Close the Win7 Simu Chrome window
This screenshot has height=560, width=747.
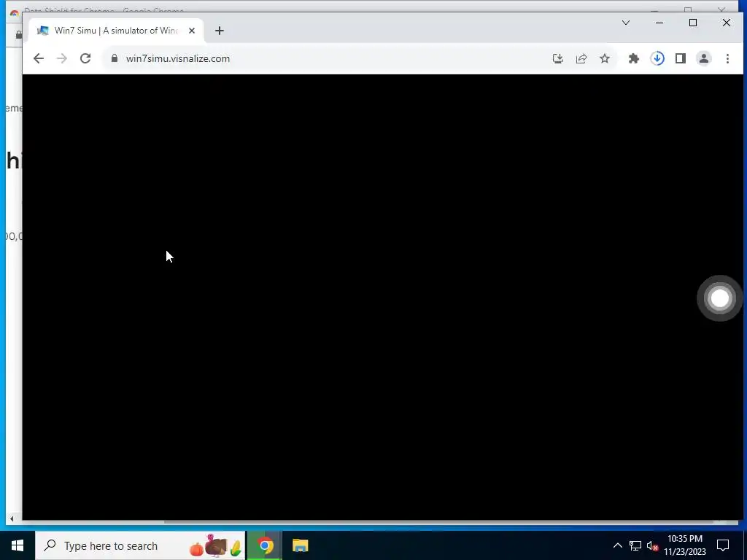[x=727, y=23]
